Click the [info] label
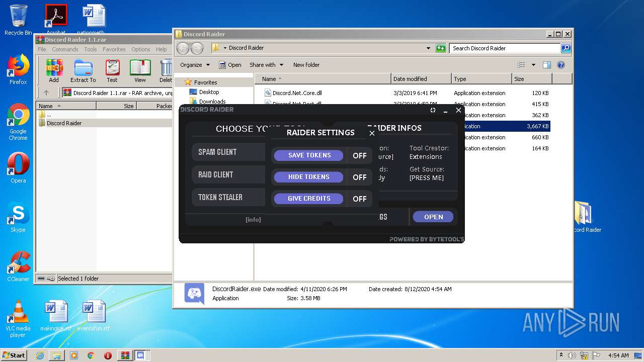Screen dimensions: 644x362 pyautogui.click(x=253, y=220)
